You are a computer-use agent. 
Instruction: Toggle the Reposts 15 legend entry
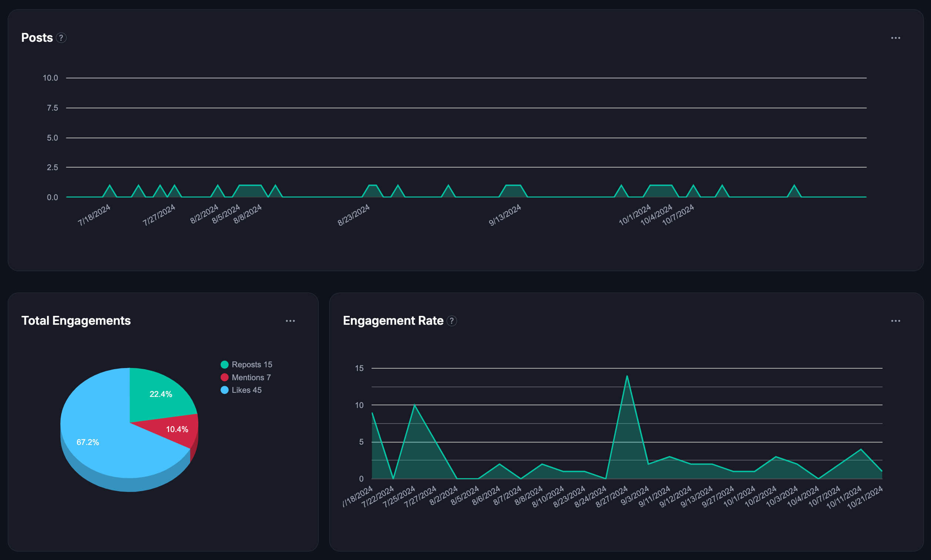pyautogui.click(x=252, y=365)
